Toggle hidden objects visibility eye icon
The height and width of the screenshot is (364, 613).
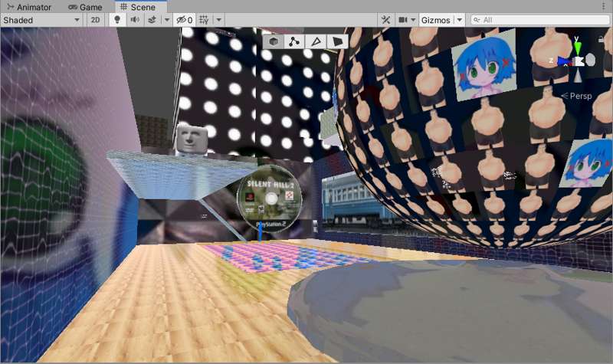[x=184, y=20]
